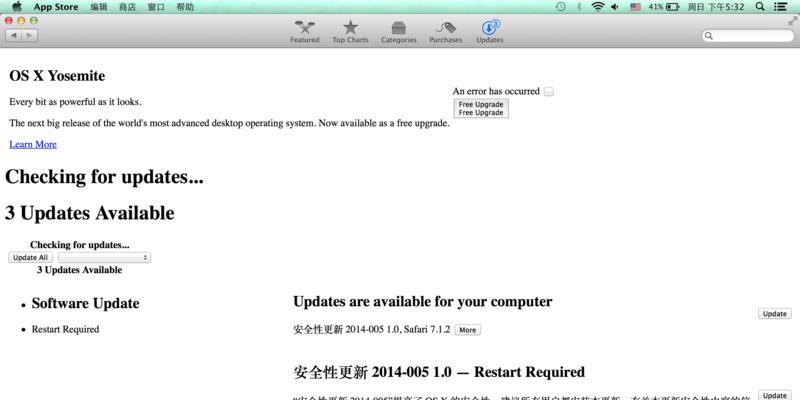Image resolution: width=800 pixels, height=400 pixels.
Task: Click the Learn More link
Action: click(x=33, y=144)
